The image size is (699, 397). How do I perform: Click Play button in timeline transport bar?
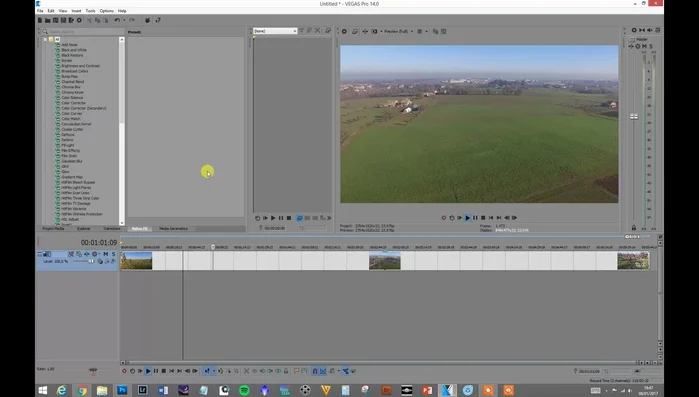click(148, 371)
